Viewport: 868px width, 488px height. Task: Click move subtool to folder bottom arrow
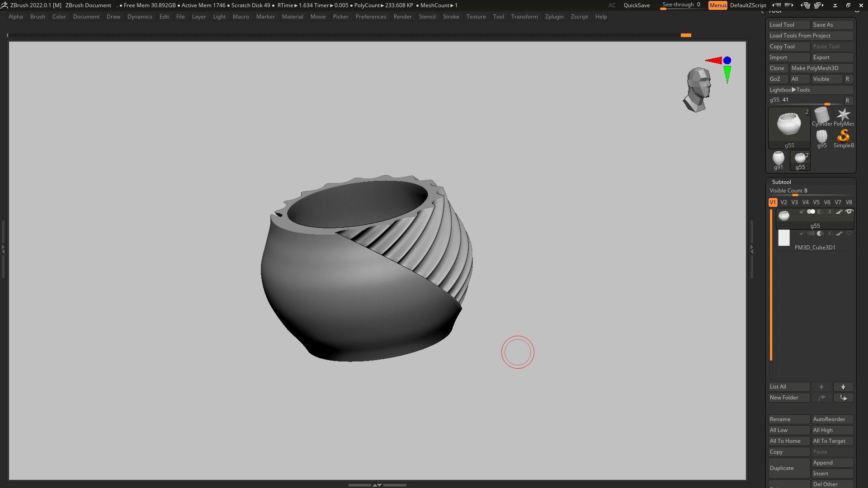coord(843,398)
